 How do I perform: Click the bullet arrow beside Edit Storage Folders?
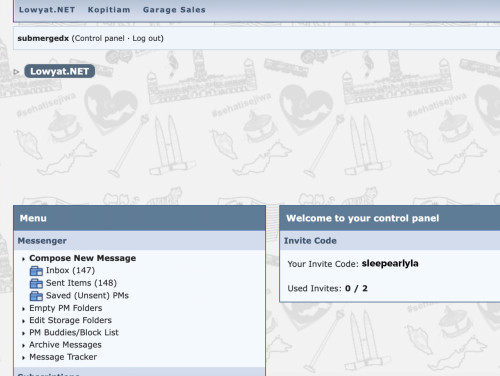coord(23,321)
